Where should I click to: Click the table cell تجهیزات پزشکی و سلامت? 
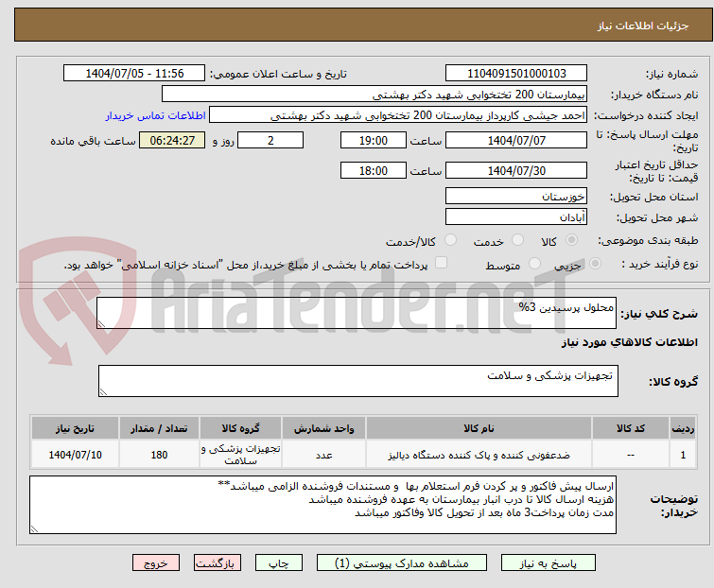coord(240,455)
